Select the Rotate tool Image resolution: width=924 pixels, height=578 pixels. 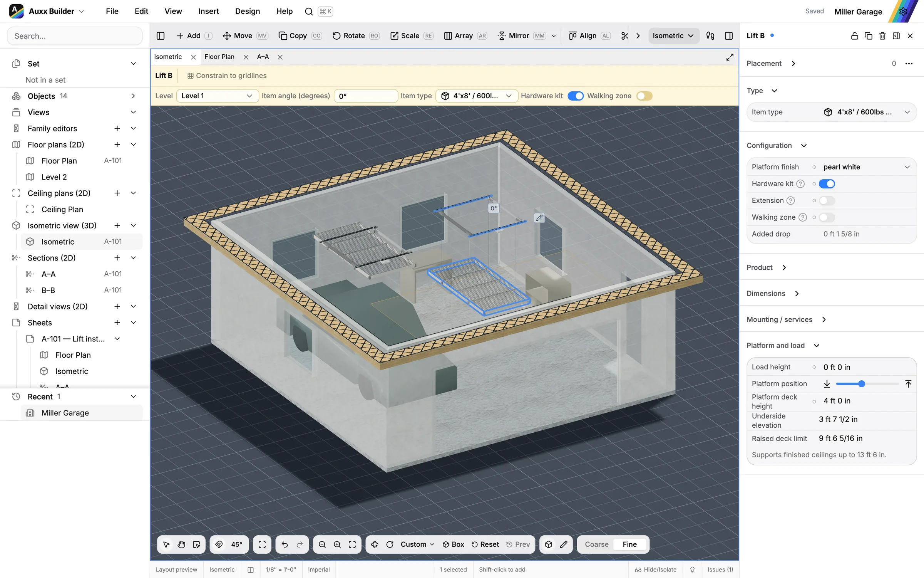356,36
